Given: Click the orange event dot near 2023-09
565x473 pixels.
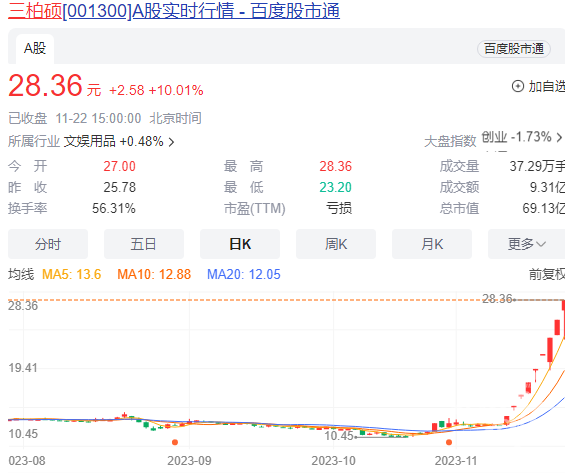Looking at the screenshot, I should 175,442.
